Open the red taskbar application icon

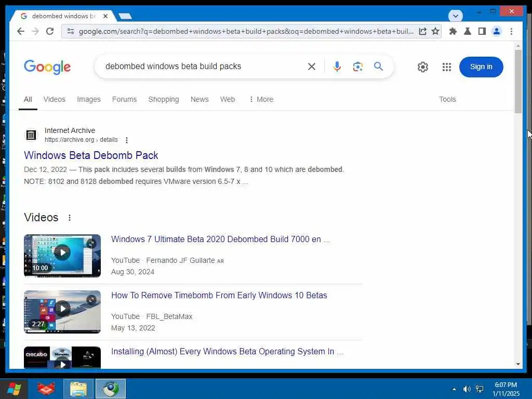(x=46, y=389)
